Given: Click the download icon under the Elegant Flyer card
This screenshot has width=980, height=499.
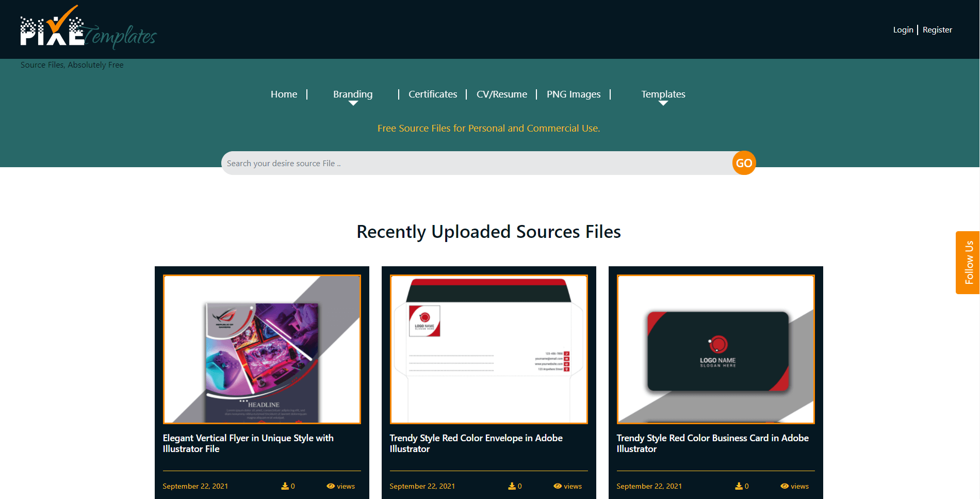Looking at the screenshot, I should [284, 486].
